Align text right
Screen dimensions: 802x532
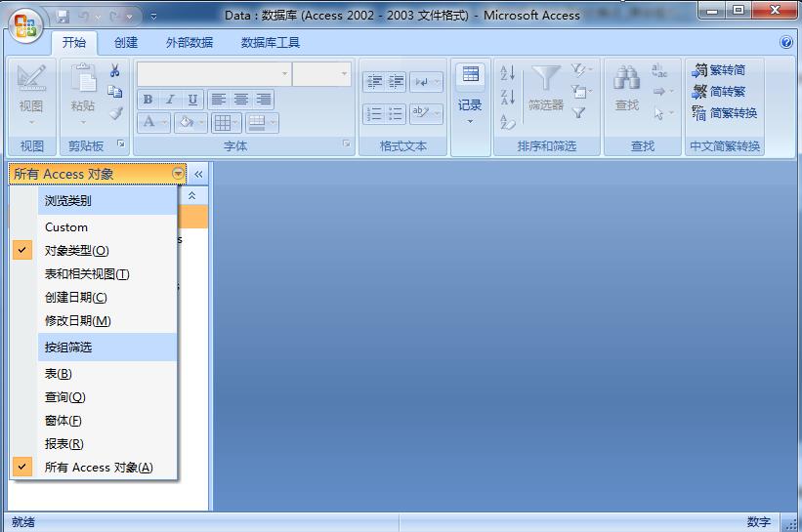pos(264,100)
